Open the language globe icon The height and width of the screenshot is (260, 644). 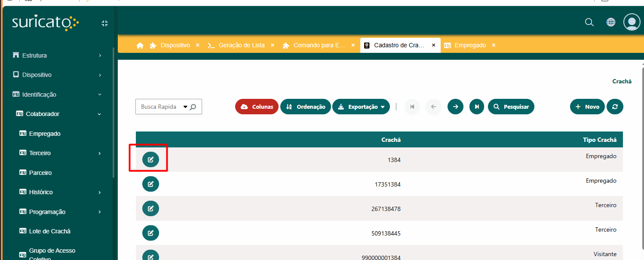pos(611,22)
